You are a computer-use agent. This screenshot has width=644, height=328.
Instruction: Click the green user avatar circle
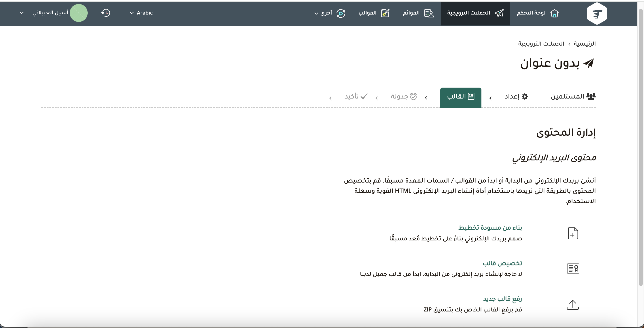pos(78,13)
